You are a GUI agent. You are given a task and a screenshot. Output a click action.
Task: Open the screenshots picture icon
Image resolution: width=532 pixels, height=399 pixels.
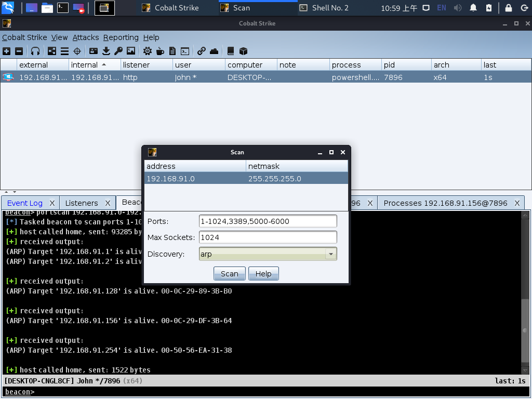(131, 51)
